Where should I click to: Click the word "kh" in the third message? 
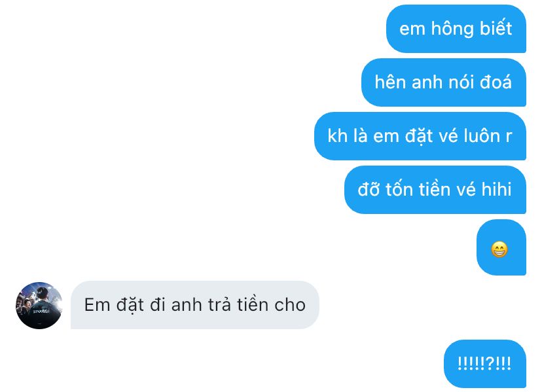click(337, 135)
